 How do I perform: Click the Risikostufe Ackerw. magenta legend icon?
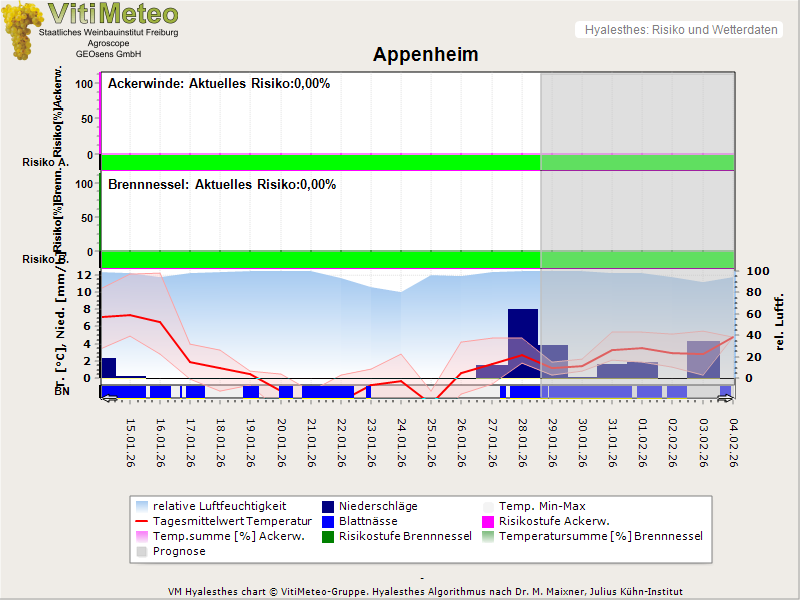pos(489,521)
